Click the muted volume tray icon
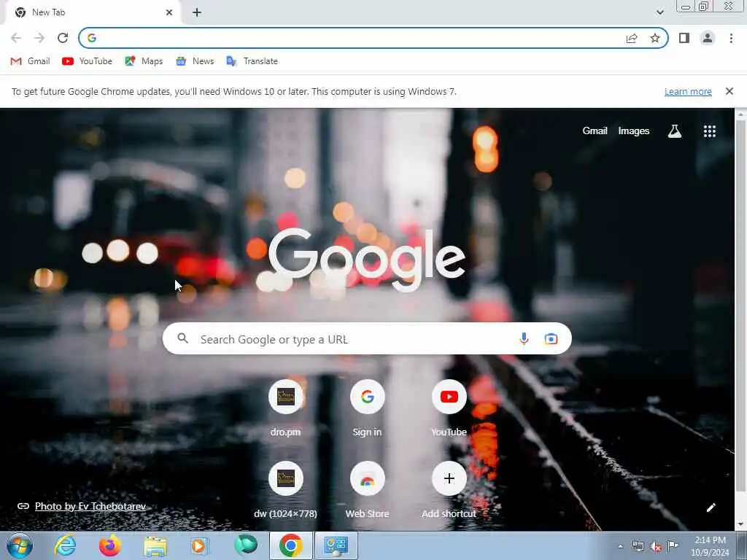Image resolution: width=747 pixels, height=560 pixels. (656, 547)
